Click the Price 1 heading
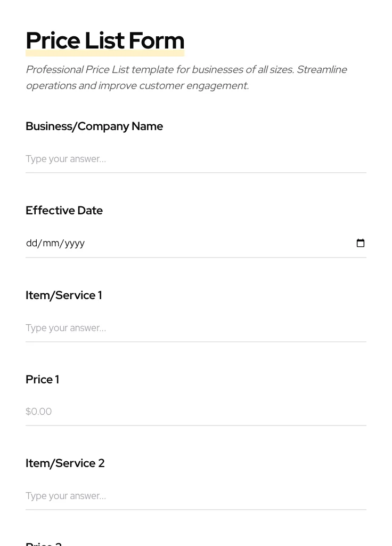 click(42, 380)
